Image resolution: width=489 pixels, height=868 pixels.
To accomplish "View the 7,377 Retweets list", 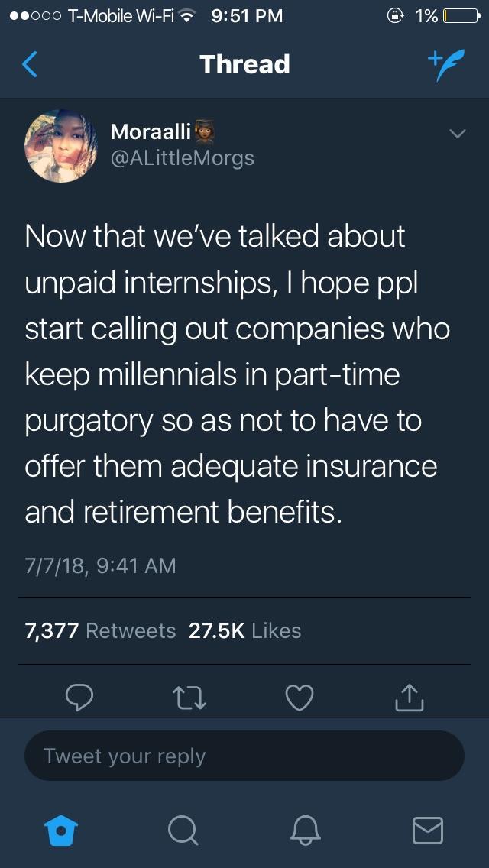I will click(100, 630).
